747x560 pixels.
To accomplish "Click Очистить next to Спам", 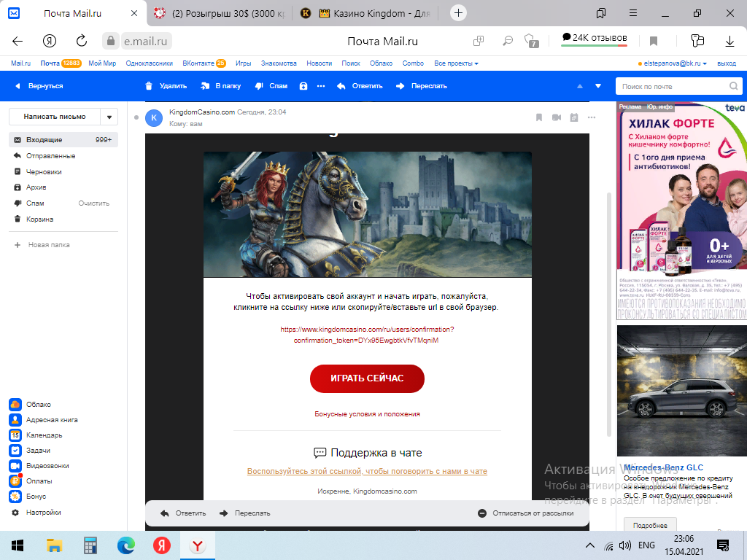I will [94, 203].
